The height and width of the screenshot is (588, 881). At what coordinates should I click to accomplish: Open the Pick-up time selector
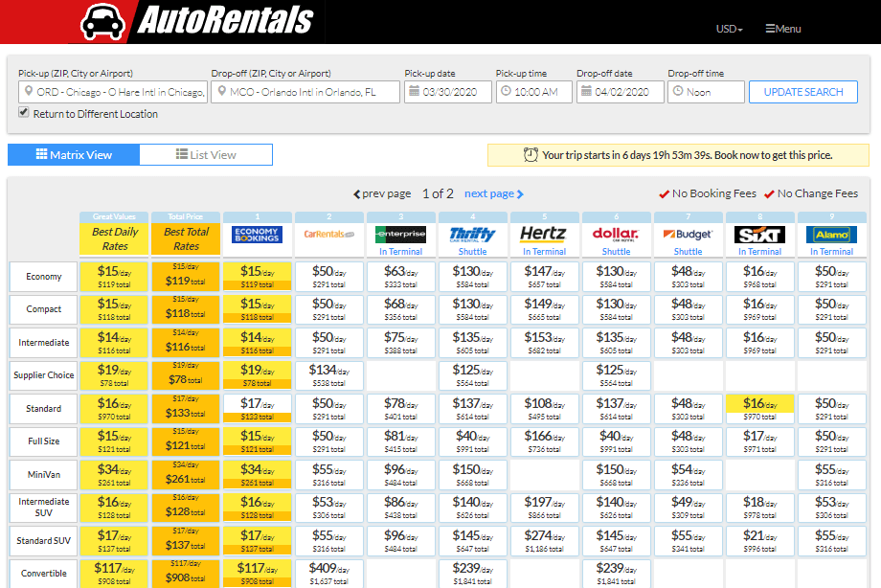click(x=531, y=92)
